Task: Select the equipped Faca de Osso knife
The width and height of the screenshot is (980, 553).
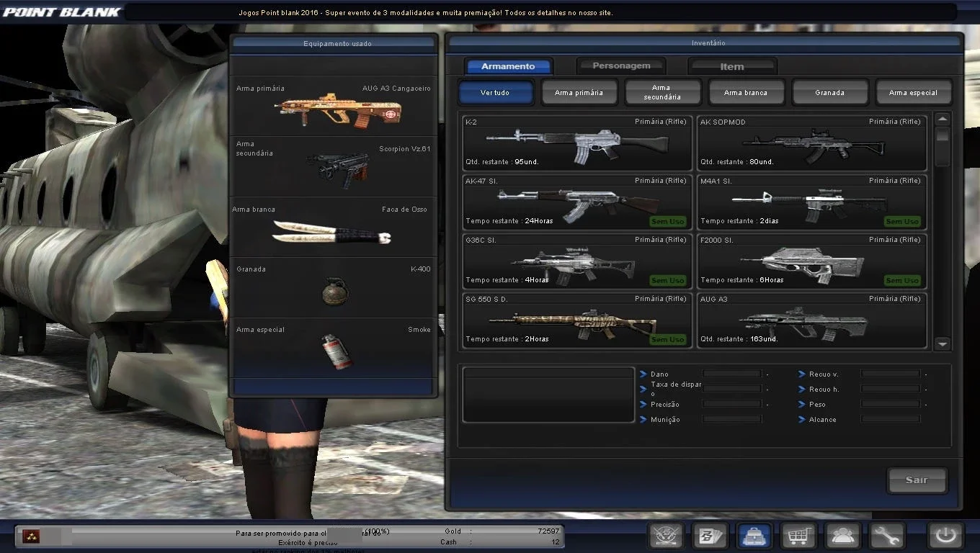Action: (x=333, y=228)
